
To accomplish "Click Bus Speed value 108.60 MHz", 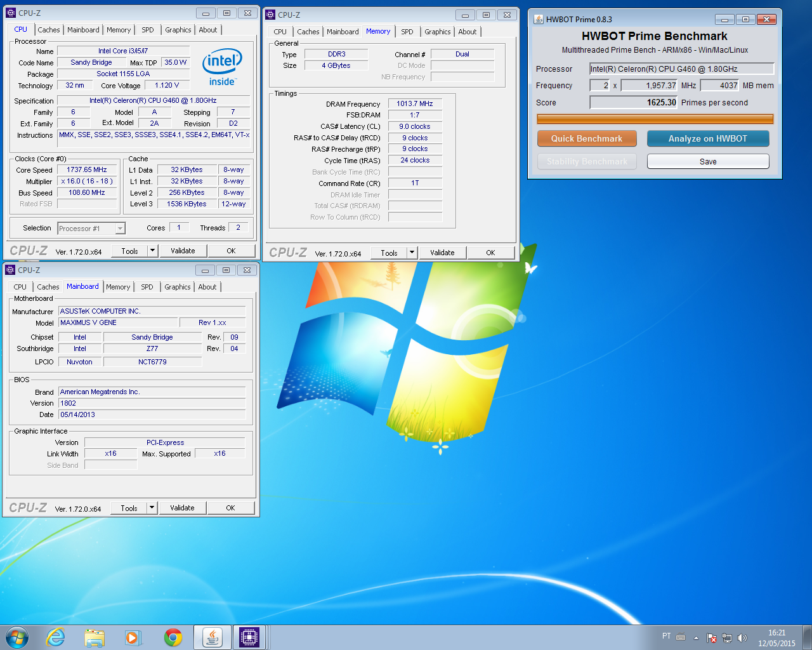I will click(87, 193).
